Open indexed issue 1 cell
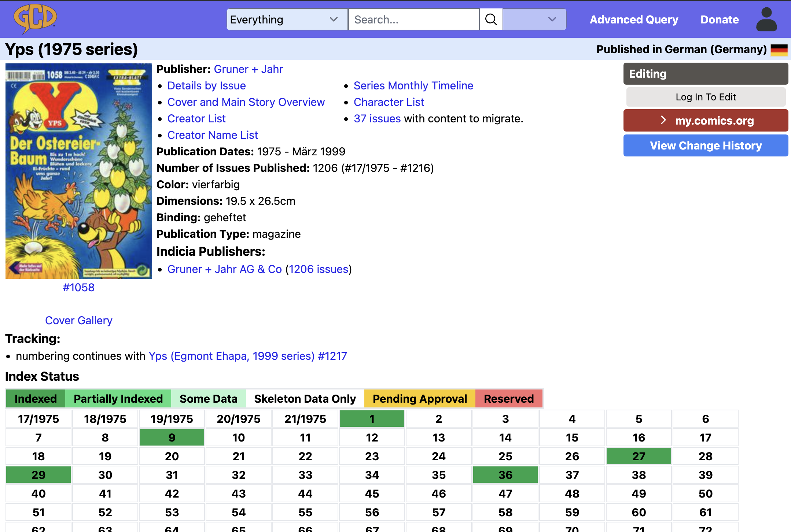The width and height of the screenshot is (791, 532). coord(372,419)
